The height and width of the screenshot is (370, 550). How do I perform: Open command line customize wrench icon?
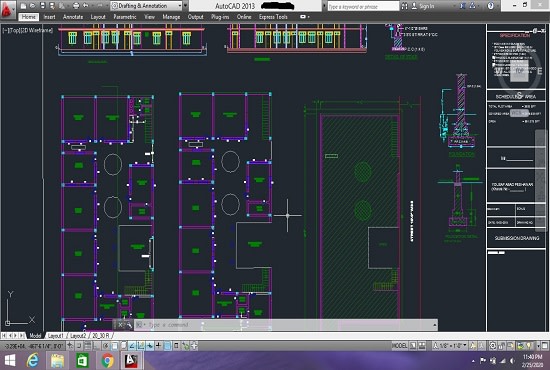(x=129, y=325)
